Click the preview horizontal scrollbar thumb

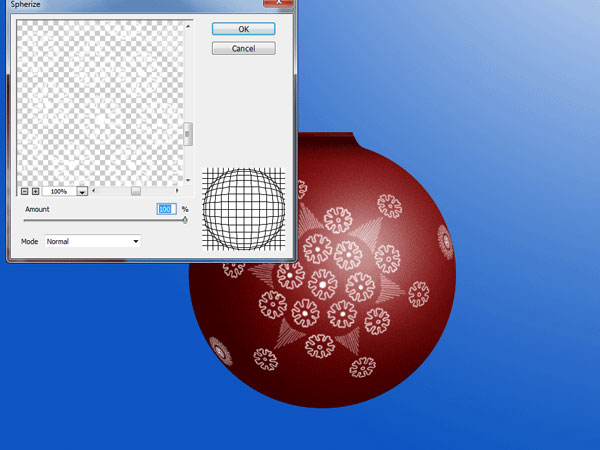(136, 191)
